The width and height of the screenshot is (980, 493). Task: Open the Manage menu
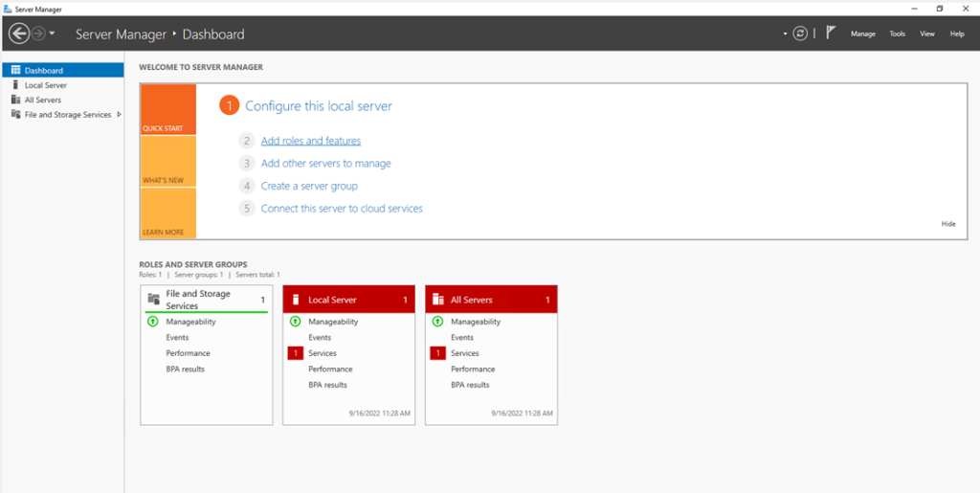point(862,34)
